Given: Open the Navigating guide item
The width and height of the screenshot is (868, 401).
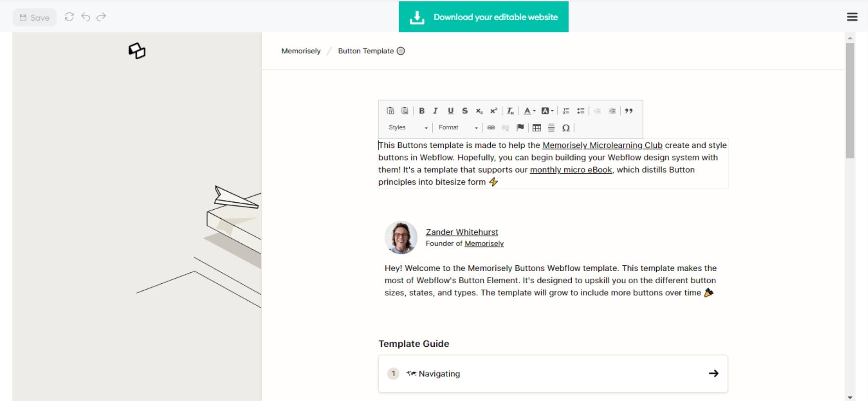Looking at the screenshot, I should pos(553,374).
